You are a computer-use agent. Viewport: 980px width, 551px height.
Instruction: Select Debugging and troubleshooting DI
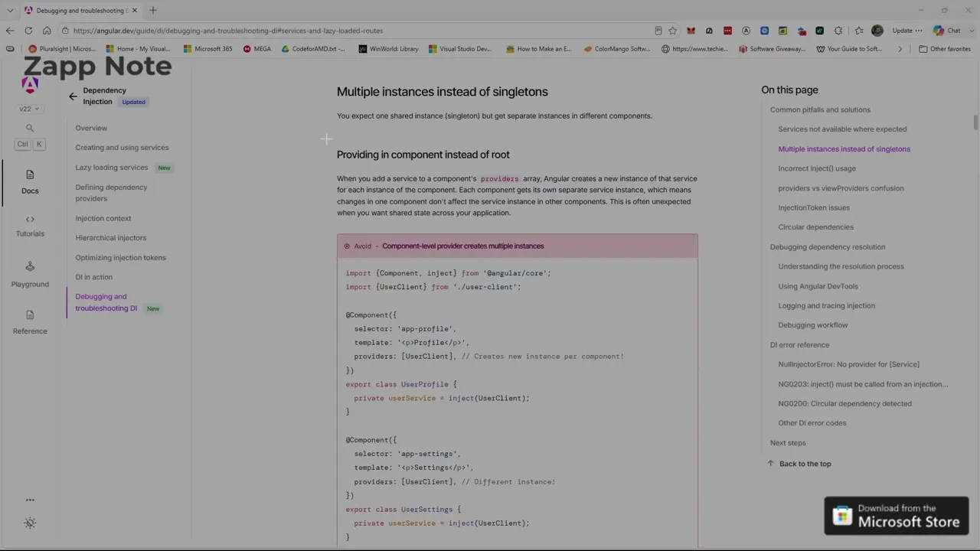(x=106, y=302)
